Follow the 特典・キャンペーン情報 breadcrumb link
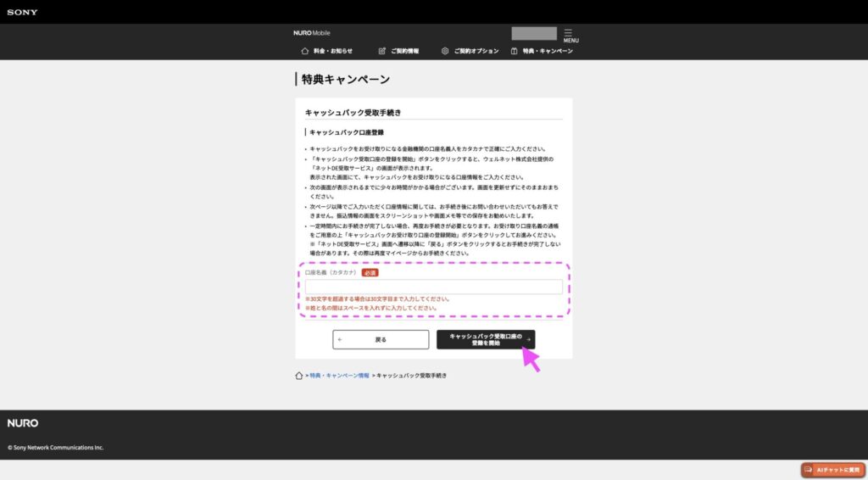 tap(339, 375)
